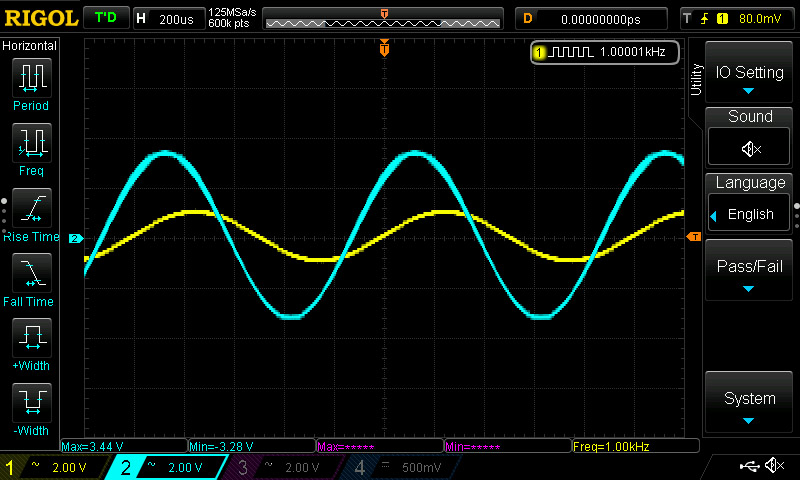Click the T'D trigger status indicator
The image size is (800, 480).
click(106, 18)
